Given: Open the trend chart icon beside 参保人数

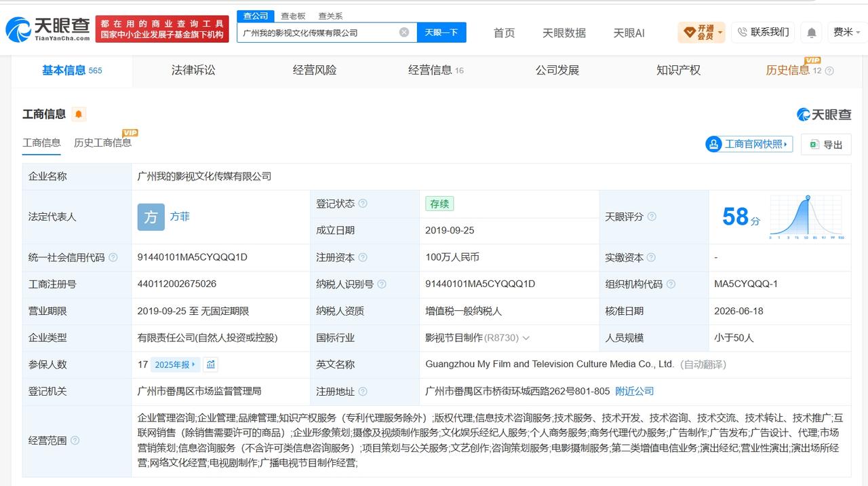Looking at the screenshot, I should pos(211,364).
